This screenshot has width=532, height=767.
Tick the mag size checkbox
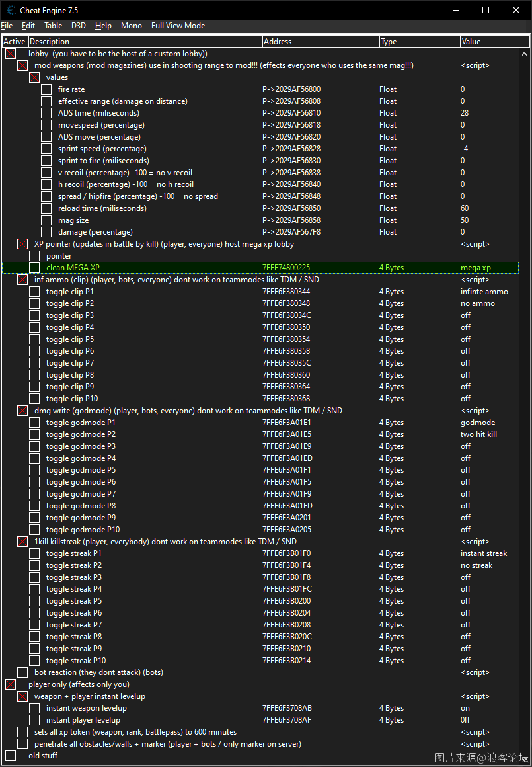[46, 220]
